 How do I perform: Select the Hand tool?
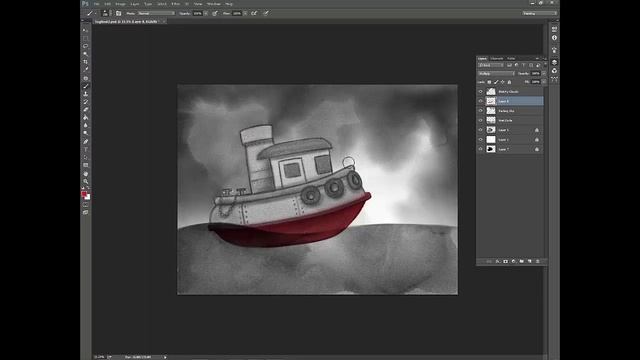(85, 173)
